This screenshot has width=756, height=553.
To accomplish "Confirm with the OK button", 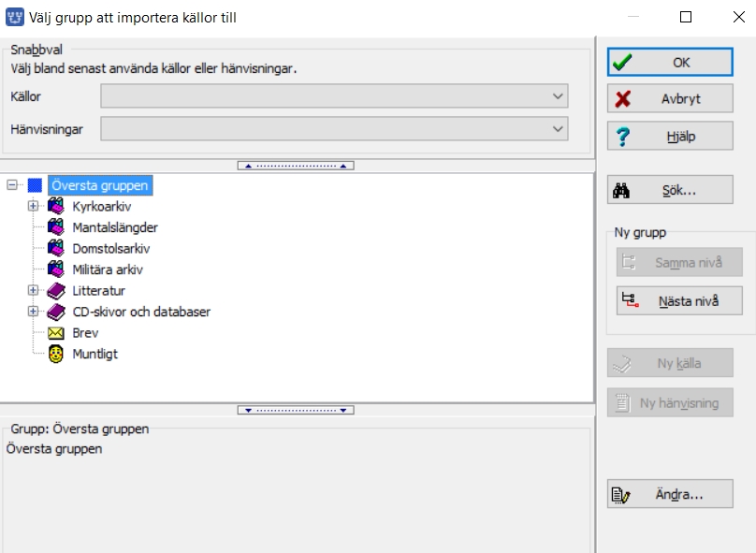I will click(x=670, y=62).
